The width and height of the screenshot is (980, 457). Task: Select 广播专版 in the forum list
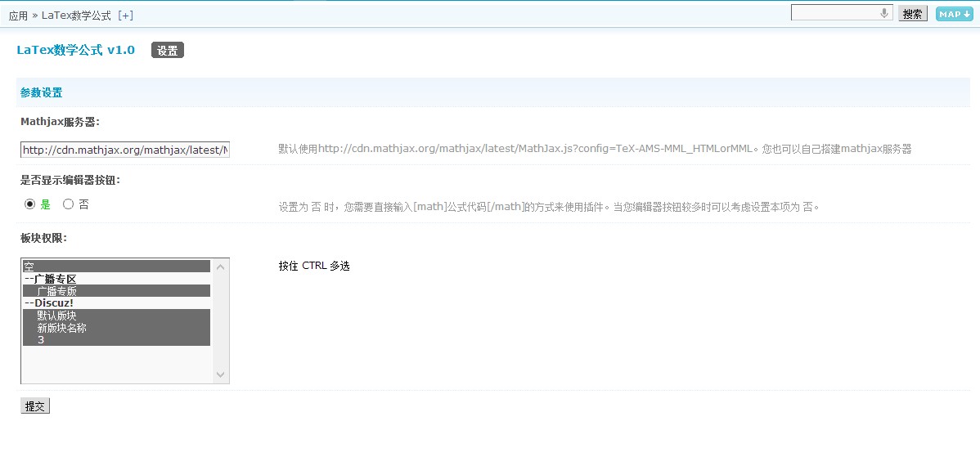click(x=115, y=291)
